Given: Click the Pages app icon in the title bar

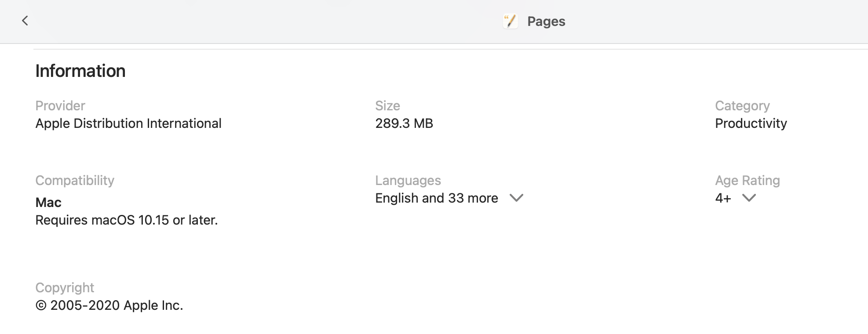Looking at the screenshot, I should tap(510, 21).
